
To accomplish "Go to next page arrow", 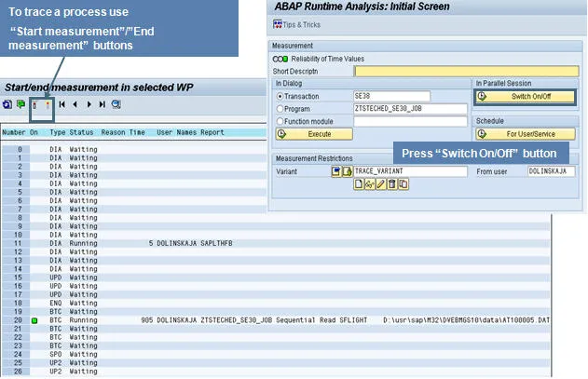I will coord(88,104).
